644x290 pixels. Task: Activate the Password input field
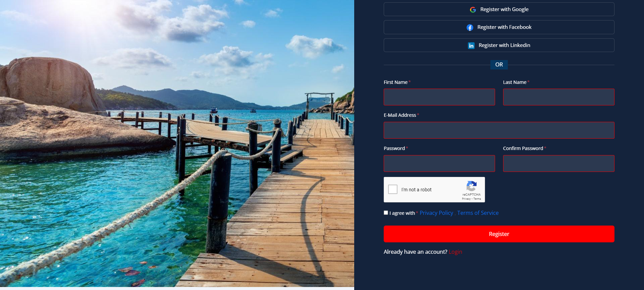tap(439, 164)
